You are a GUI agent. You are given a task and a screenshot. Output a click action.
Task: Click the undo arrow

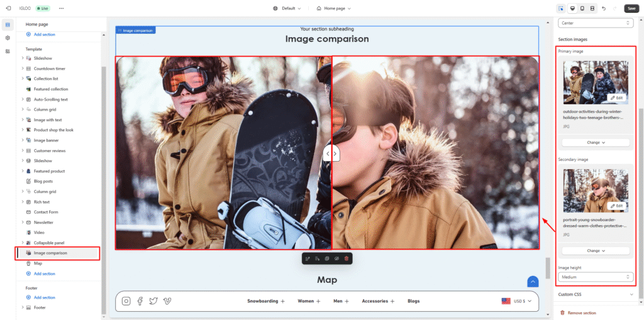604,8
